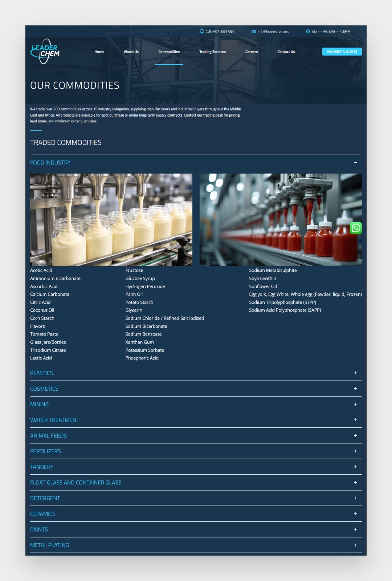The height and width of the screenshot is (581, 392).
Task: Select Citric Acid in the list
Action: [x=40, y=302]
